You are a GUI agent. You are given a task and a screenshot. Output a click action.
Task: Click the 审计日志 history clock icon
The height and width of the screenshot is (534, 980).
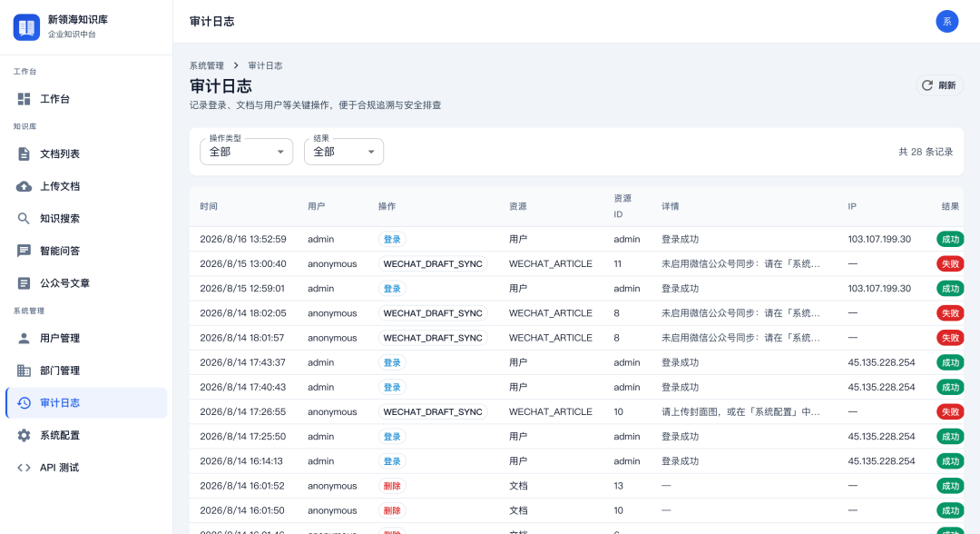click(x=24, y=402)
